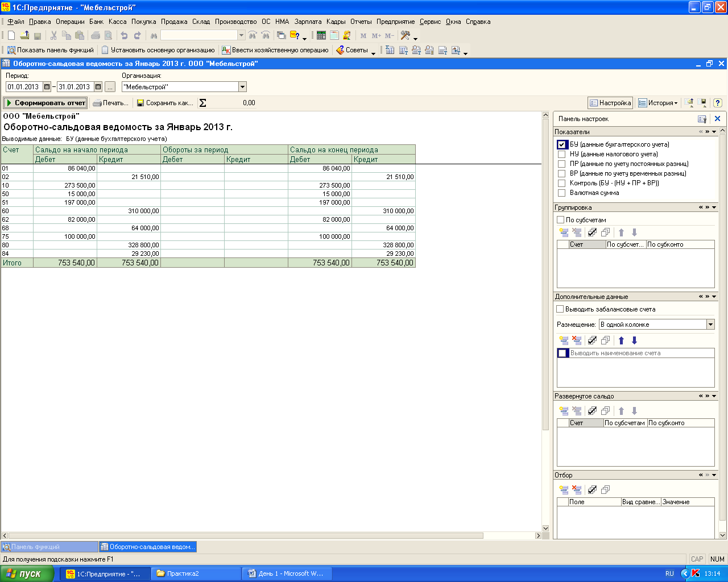The width and height of the screenshot is (728, 582).
Task: Collapse the Развернутое сальдо section arrow
Action: click(714, 396)
